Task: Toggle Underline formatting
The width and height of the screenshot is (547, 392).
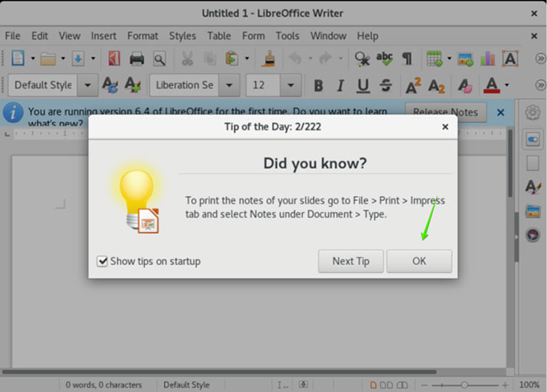Action: (x=363, y=86)
